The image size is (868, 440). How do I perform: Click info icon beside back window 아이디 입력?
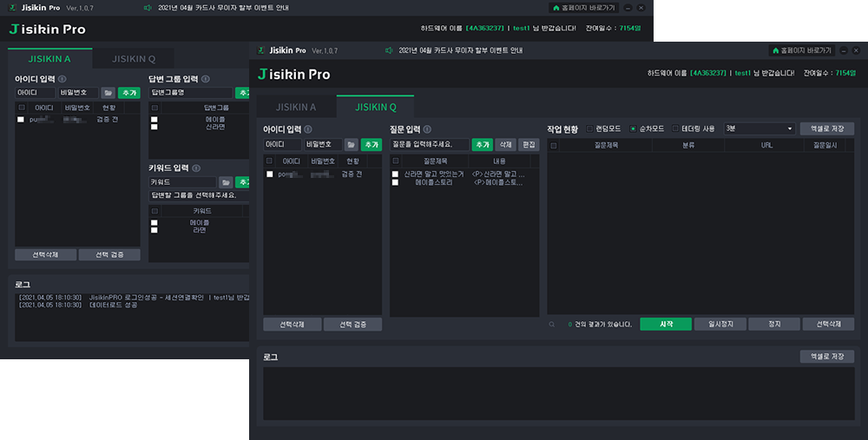coord(62,79)
